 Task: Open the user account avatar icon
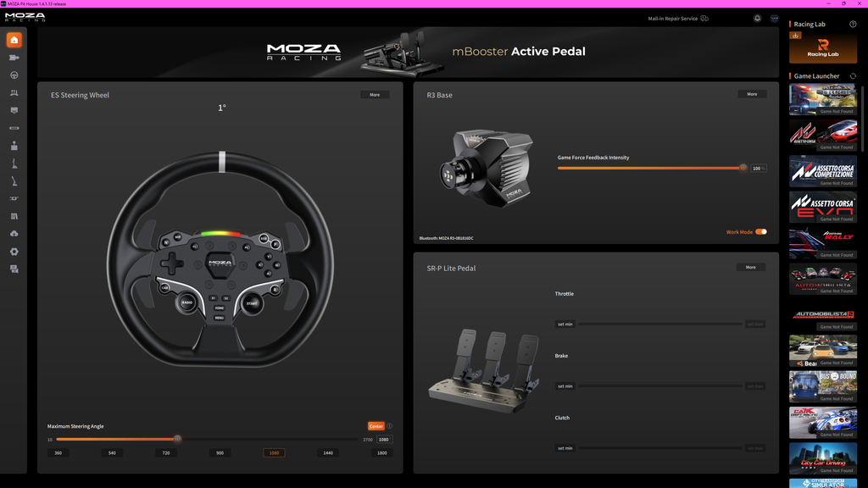775,19
